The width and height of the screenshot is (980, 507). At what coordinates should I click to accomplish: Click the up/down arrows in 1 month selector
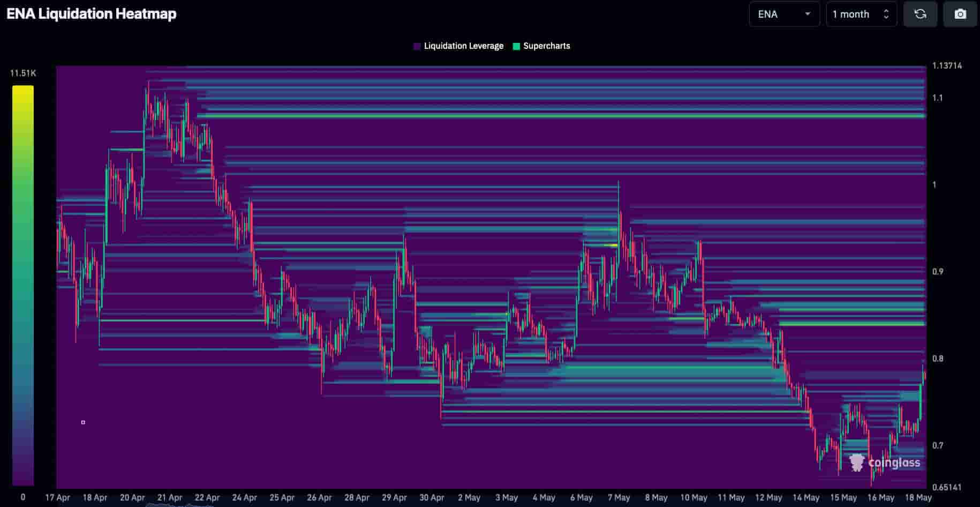(x=886, y=14)
